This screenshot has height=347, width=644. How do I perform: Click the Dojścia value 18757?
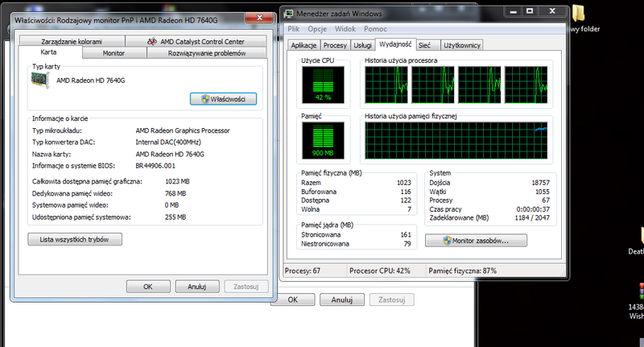[540, 183]
